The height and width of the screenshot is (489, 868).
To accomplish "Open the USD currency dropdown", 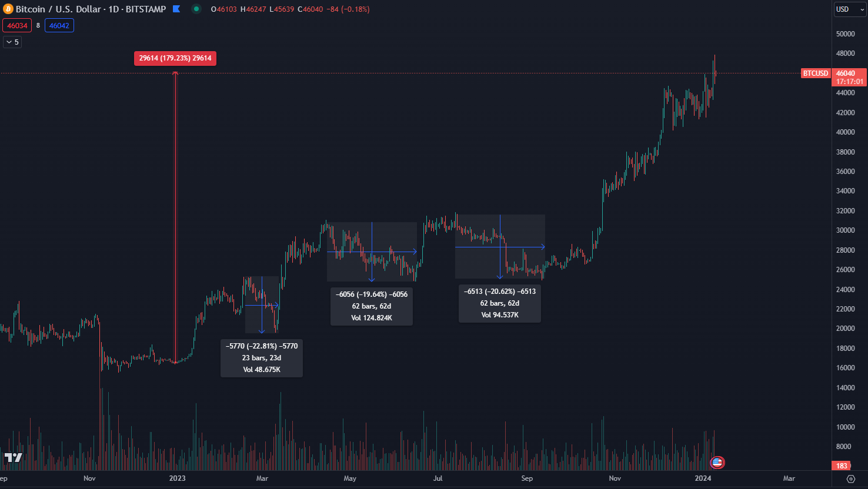I will (850, 9).
